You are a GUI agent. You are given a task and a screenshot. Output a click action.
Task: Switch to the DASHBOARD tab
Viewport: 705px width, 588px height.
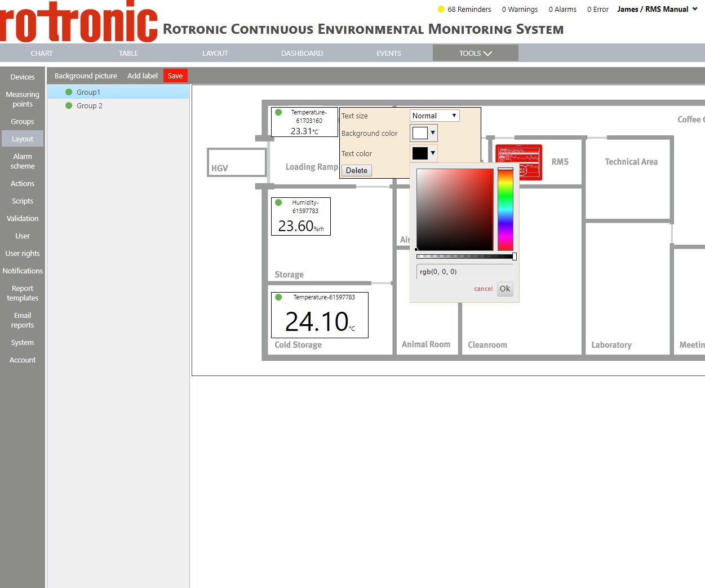(302, 53)
